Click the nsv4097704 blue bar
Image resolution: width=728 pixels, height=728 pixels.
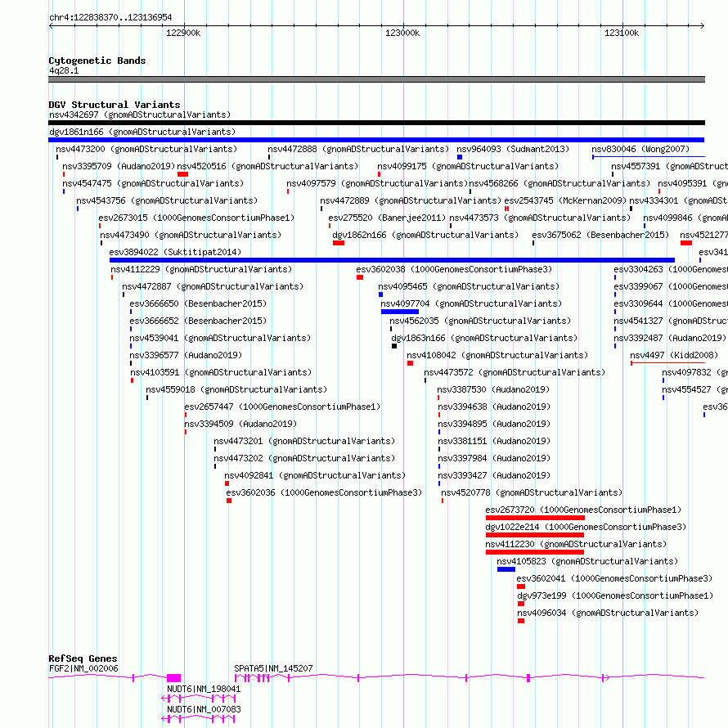(400, 312)
